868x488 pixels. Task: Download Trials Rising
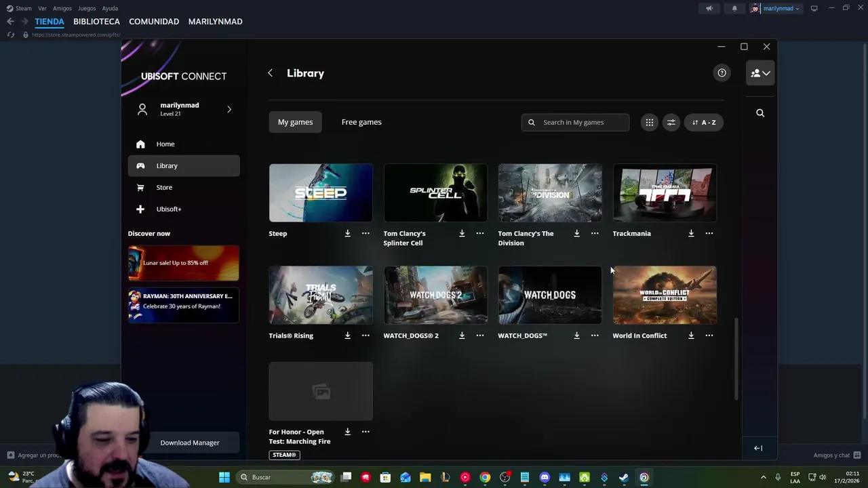[347, 335]
